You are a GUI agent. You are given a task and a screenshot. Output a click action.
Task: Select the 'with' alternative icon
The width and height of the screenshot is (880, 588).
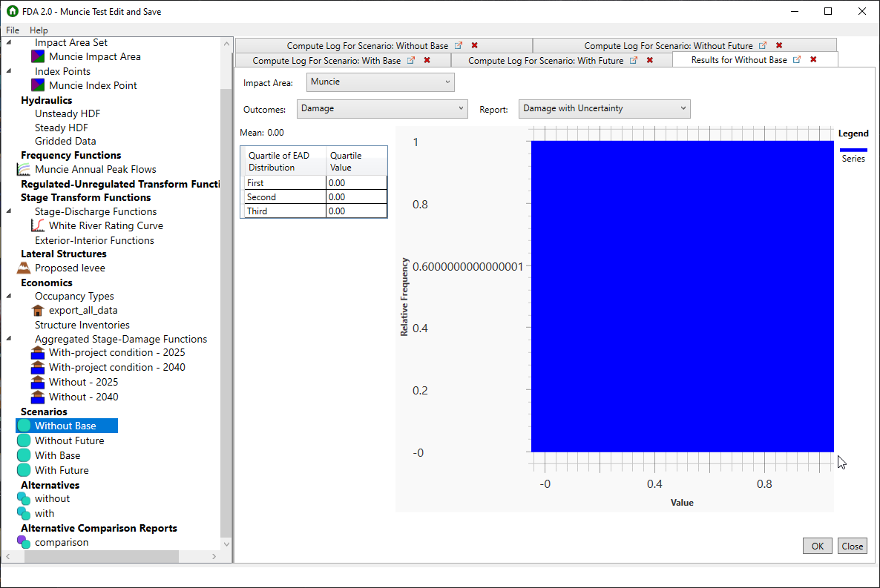pyautogui.click(x=22, y=513)
